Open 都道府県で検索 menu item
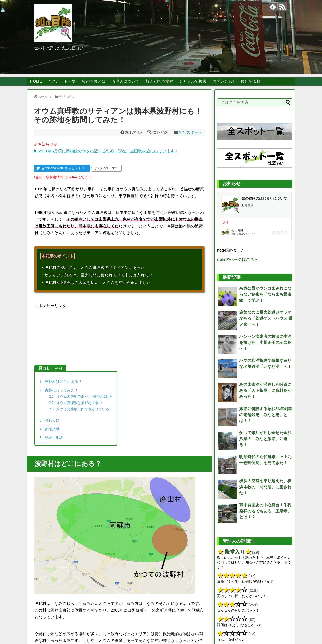This screenshot has width=322, height=644. click(x=159, y=82)
